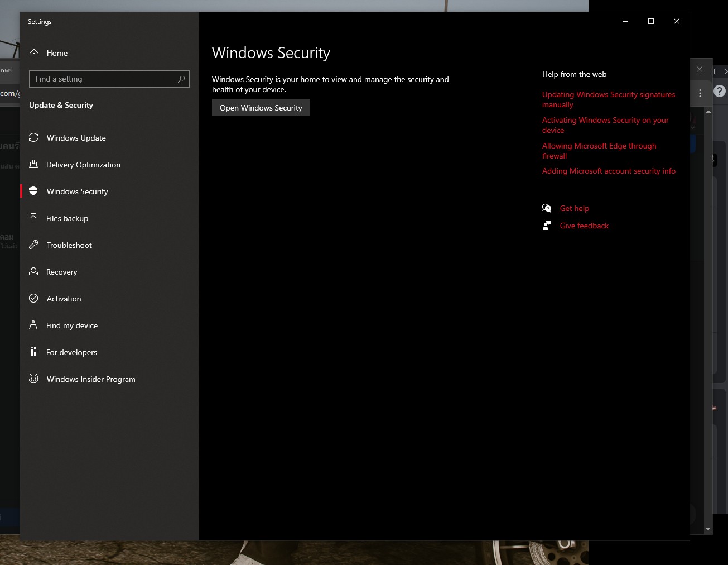This screenshot has width=728, height=565.
Task: Select For developers label in sidebar
Action: [71, 352]
